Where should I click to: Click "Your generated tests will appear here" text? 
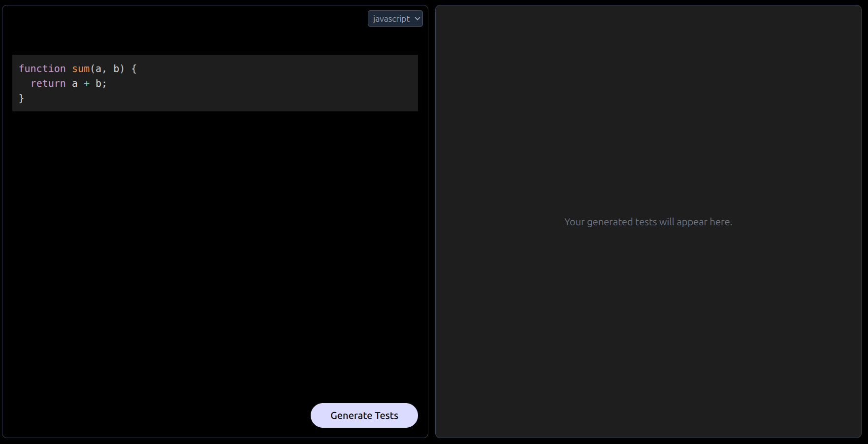click(x=648, y=222)
